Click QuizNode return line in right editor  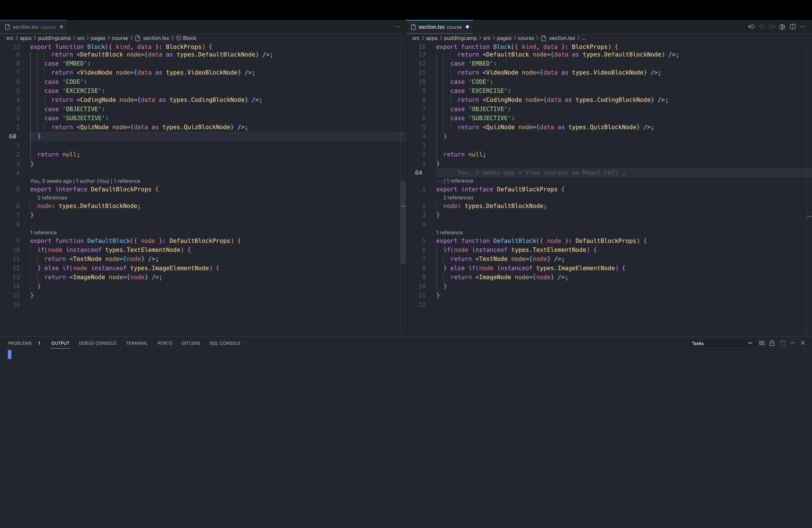pos(555,127)
